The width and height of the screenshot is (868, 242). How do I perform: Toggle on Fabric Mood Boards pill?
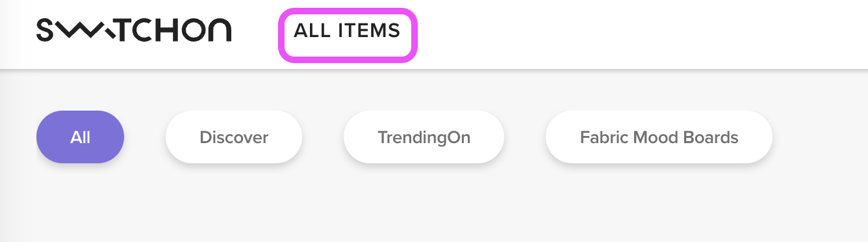tap(659, 137)
